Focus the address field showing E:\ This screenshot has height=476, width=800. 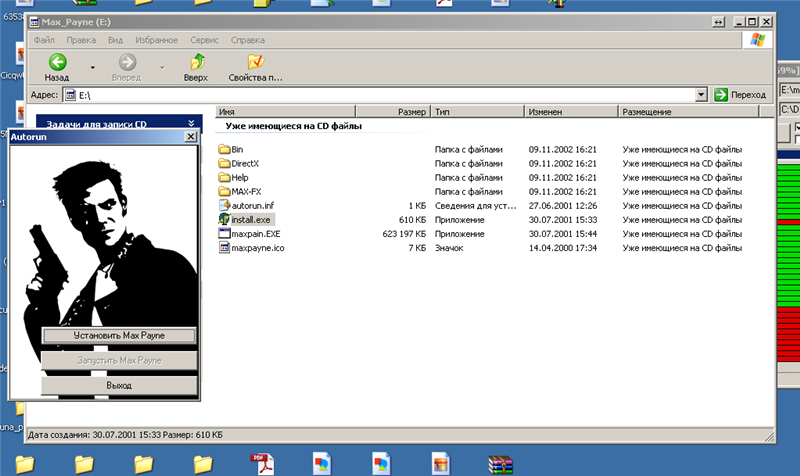(380, 95)
